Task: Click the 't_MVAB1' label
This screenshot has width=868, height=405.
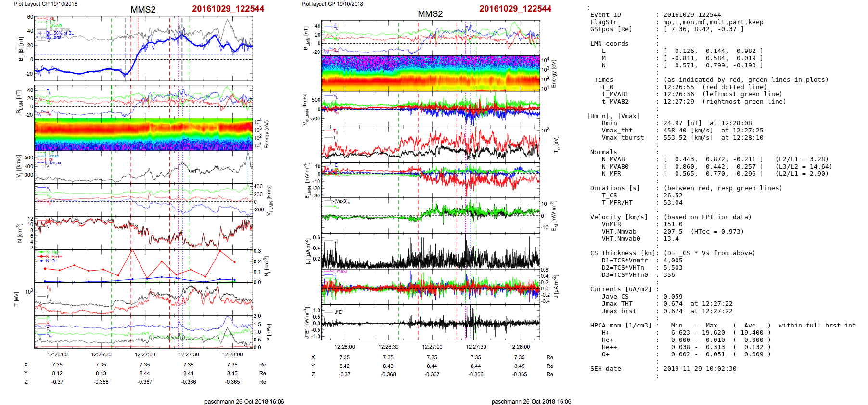Action: point(615,94)
